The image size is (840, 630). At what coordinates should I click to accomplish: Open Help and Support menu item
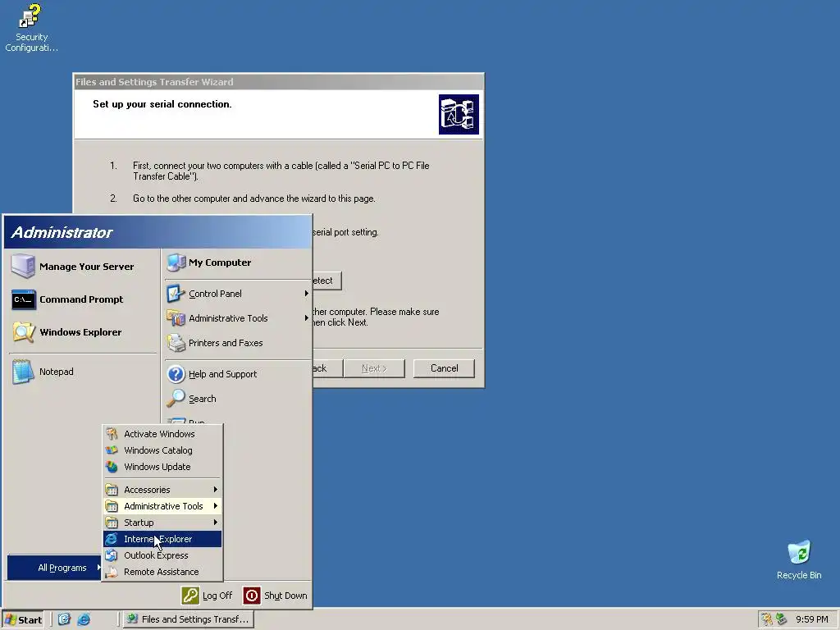(x=238, y=374)
